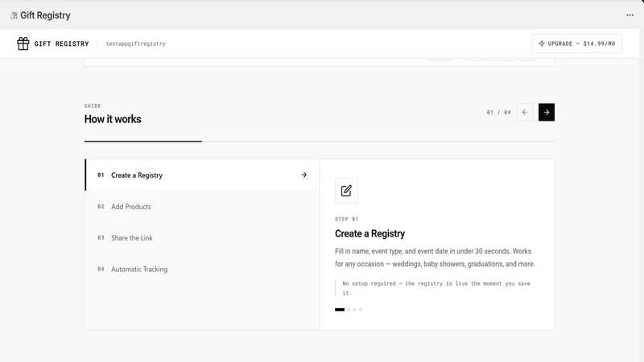
Task: Click the lightning bolt icon on Upgrade
Action: click(542, 43)
